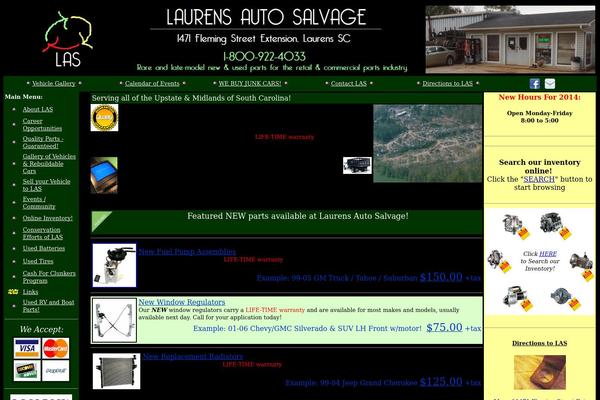Open the aerial salvage yard photo
600x400 pixels.
coord(427,144)
